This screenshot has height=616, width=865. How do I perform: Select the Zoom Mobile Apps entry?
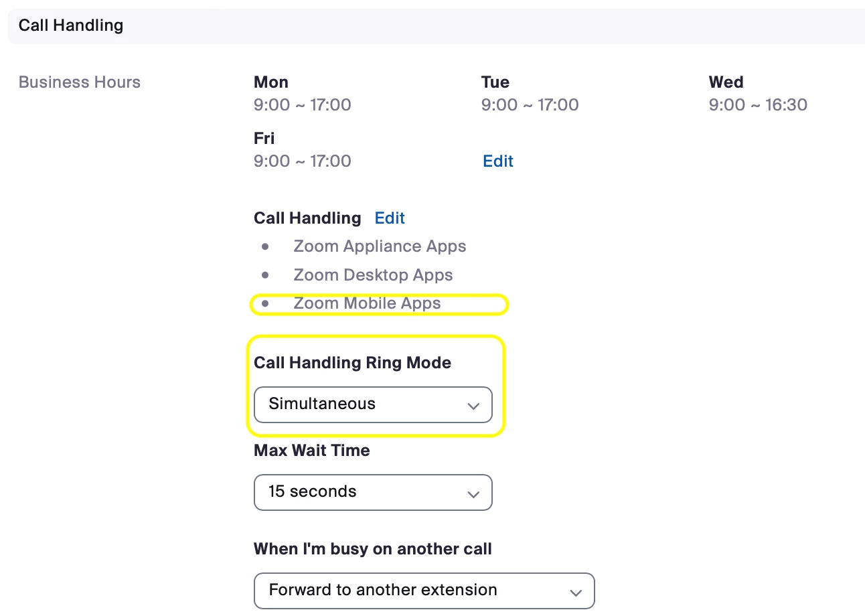(367, 303)
